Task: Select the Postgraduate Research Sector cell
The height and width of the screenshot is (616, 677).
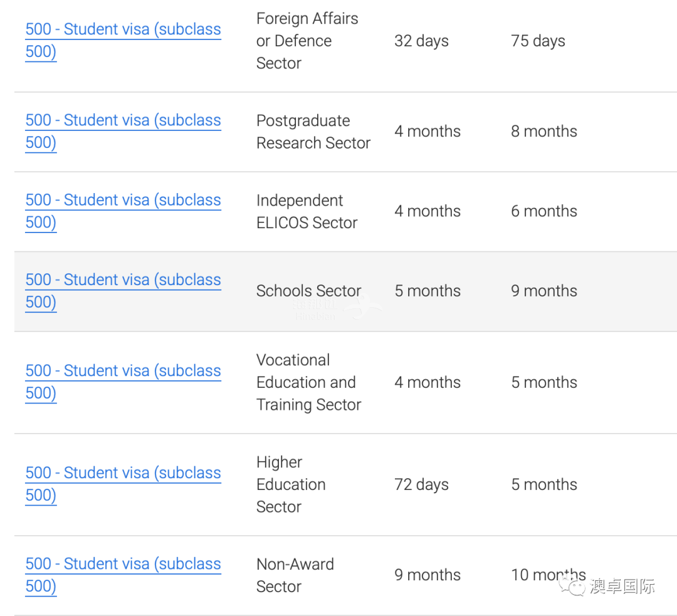Action: coord(313,132)
